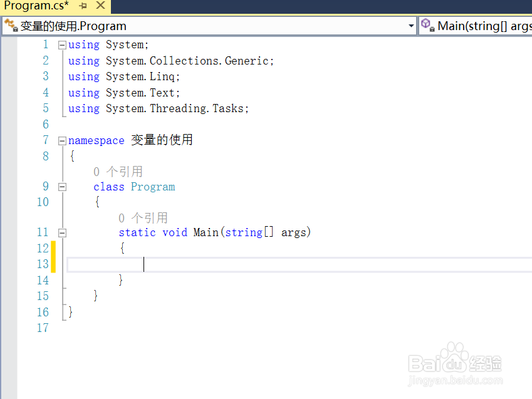Screen dimensions: 532x399
Task: Click the string keyword in Main signature
Action: pyautogui.click(x=244, y=232)
